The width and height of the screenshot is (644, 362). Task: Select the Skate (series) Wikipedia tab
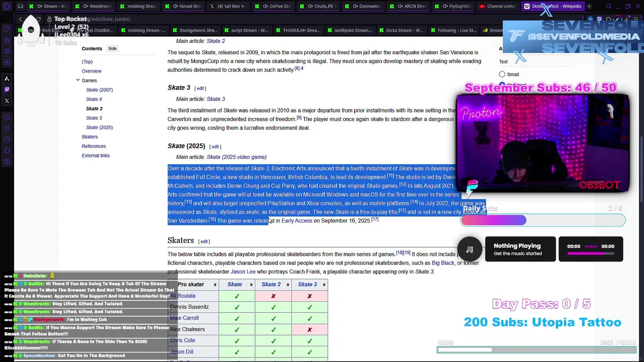click(x=552, y=7)
